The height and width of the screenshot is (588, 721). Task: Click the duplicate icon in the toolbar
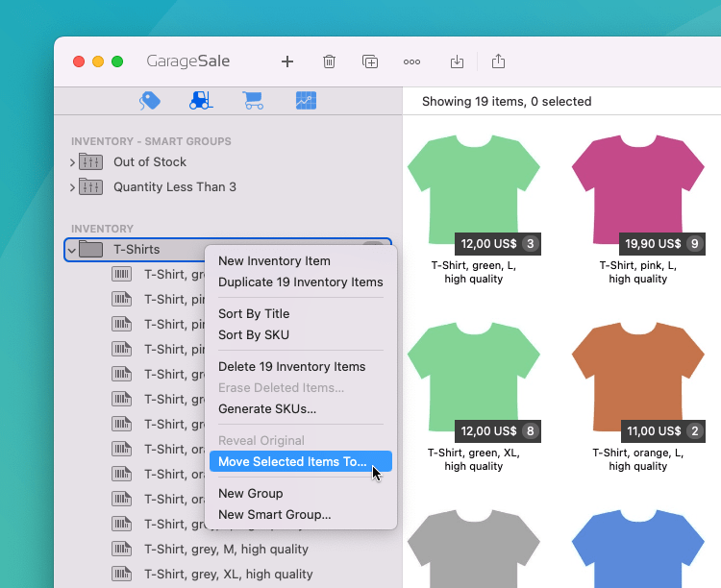(370, 61)
